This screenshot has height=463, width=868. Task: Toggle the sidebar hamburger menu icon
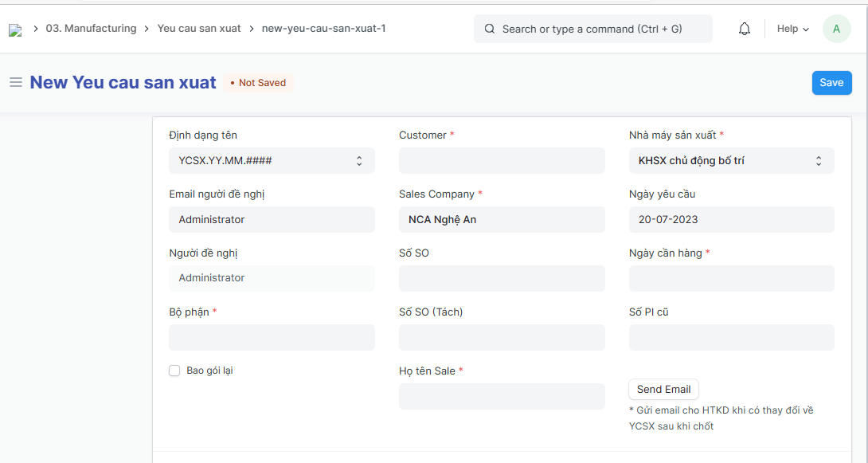(x=15, y=82)
